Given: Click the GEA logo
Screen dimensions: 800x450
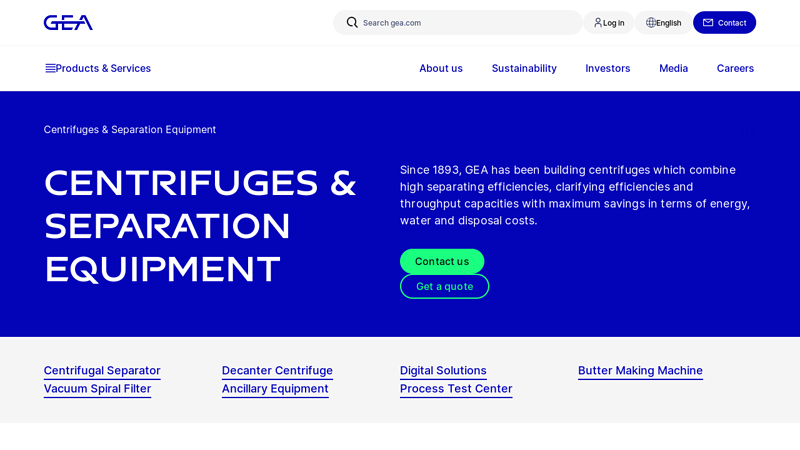Looking at the screenshot, I should pos(68,22).
